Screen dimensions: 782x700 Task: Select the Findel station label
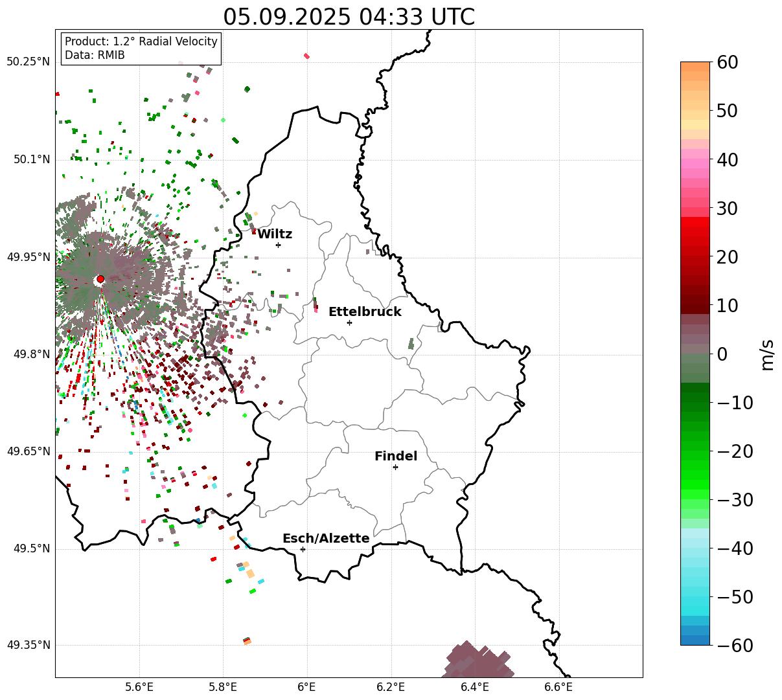396,456
